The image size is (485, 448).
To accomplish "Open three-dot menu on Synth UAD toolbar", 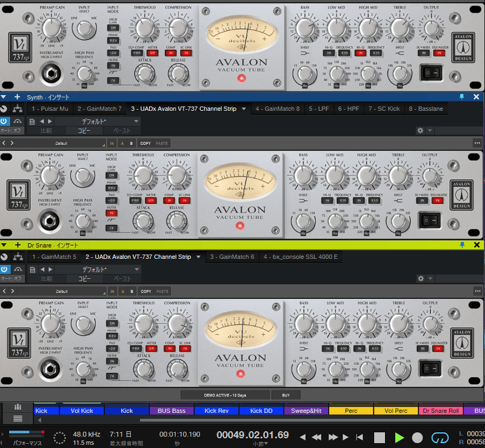I will click(x=477, y=143).
